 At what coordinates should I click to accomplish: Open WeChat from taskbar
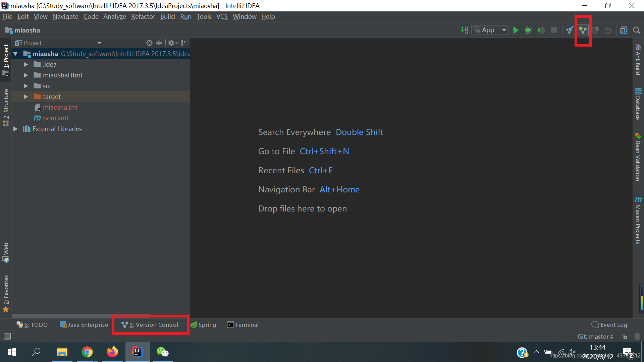[163, 352]
